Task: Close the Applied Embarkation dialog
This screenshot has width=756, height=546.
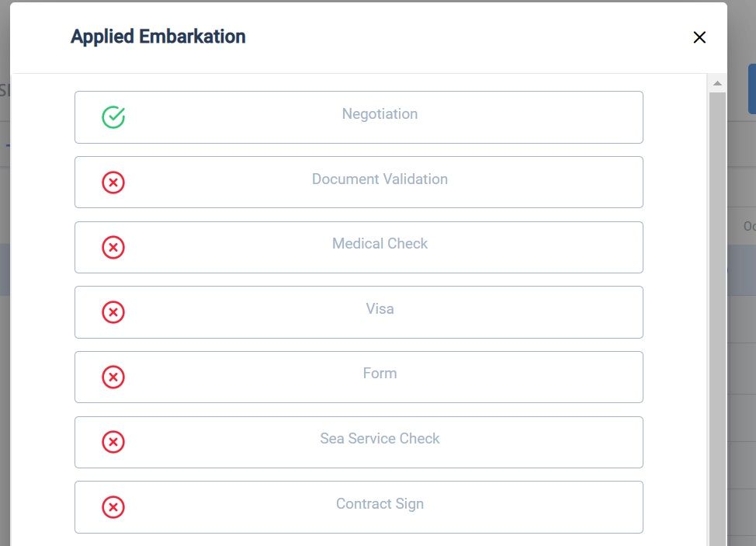Action: pos(699,37)
